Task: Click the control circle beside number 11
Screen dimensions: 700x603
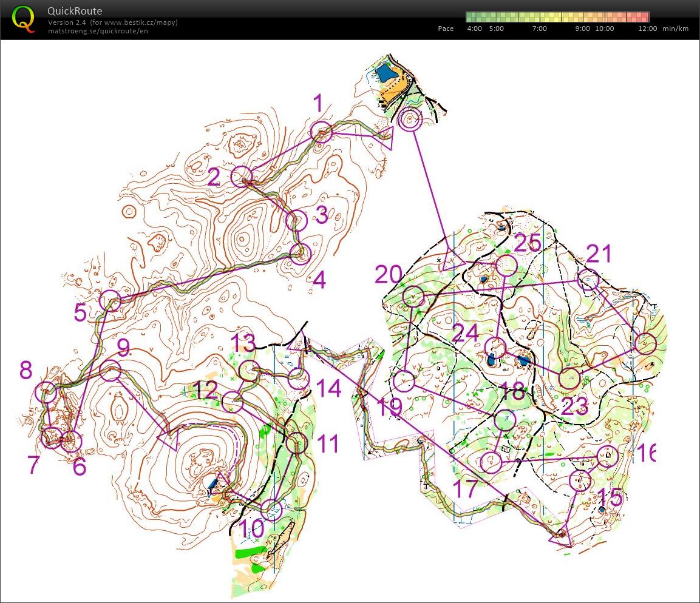Action: pyautogui.click(x=296, y=443)
